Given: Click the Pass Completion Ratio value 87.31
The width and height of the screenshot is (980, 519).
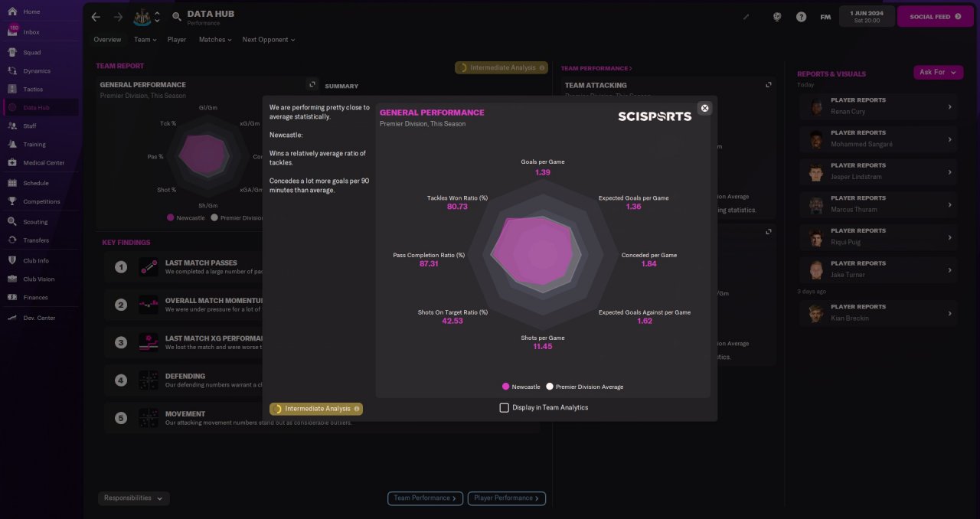Looking at the screenshot, I should click(x=429, y=264).
